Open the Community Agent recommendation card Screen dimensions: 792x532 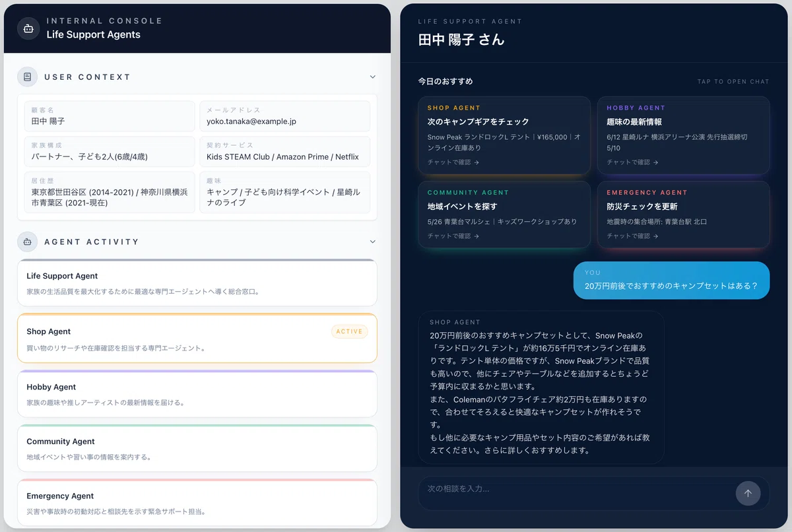tap(504, 215)
